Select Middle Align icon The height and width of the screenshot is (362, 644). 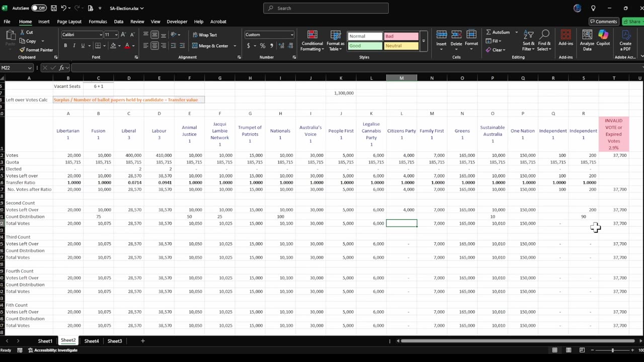coord(155,35)
